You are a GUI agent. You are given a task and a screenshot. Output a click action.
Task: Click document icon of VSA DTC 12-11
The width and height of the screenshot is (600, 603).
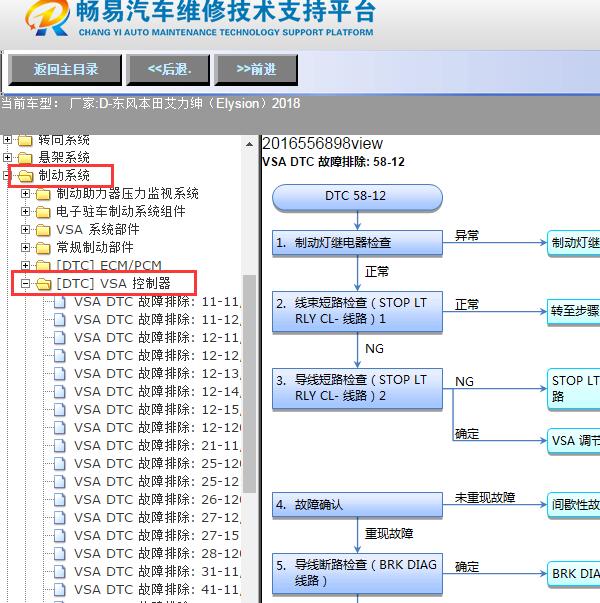pyautogui.click(x=60, y=338)
